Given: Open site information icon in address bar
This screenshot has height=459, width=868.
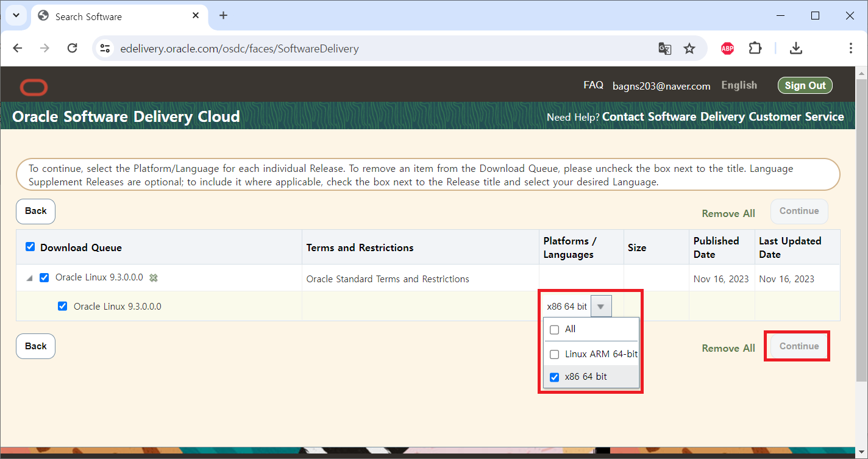Looking at the screenshot, I should (x=105, y=48).
